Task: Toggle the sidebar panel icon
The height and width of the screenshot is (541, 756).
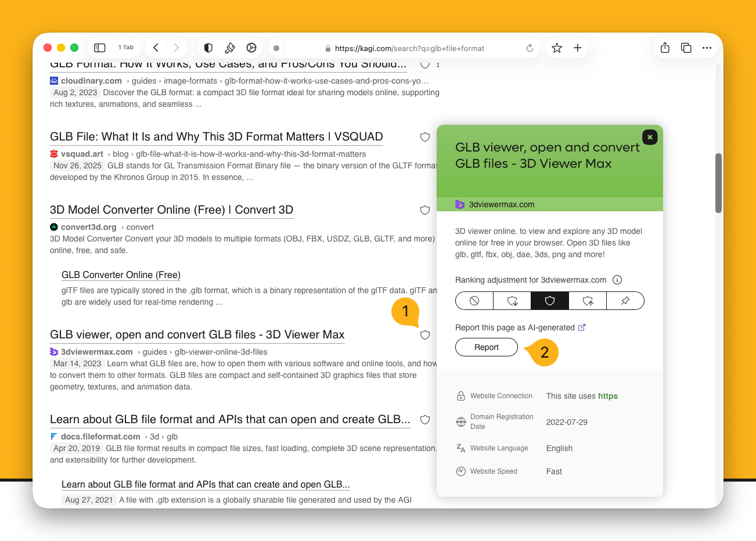Action: pyautogui.click(x=100, y=48)
